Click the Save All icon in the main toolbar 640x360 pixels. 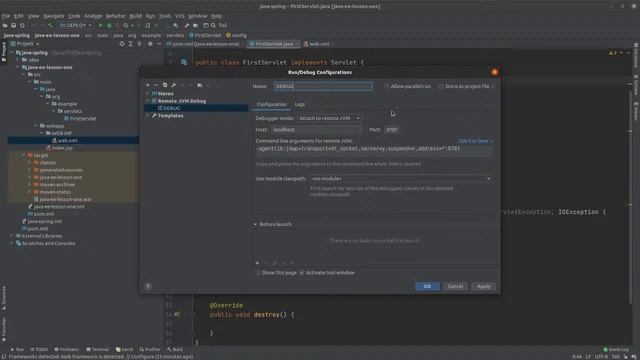(13, 25)
